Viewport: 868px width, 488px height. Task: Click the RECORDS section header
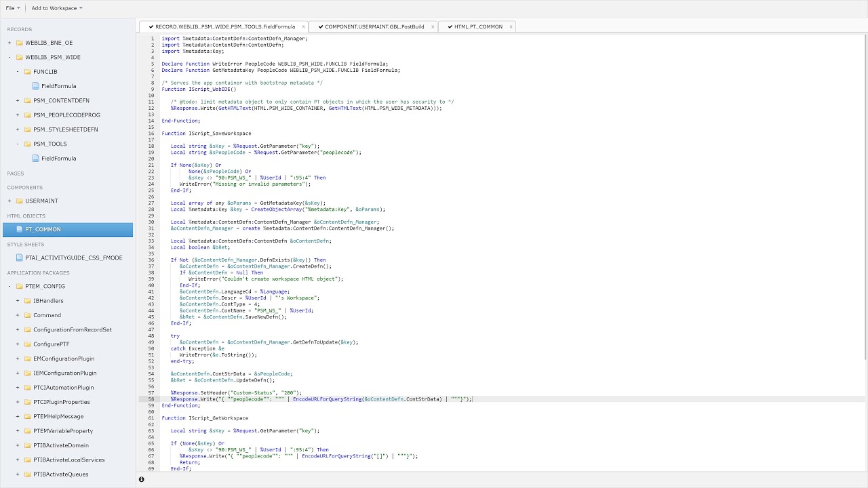[20, 29]
